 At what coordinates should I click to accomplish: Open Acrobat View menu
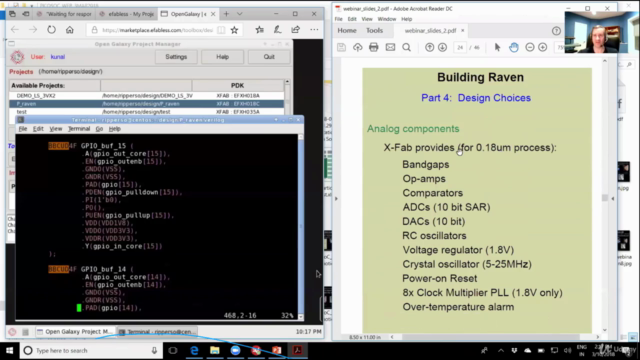pyautogui.click(x=367, y=19)
